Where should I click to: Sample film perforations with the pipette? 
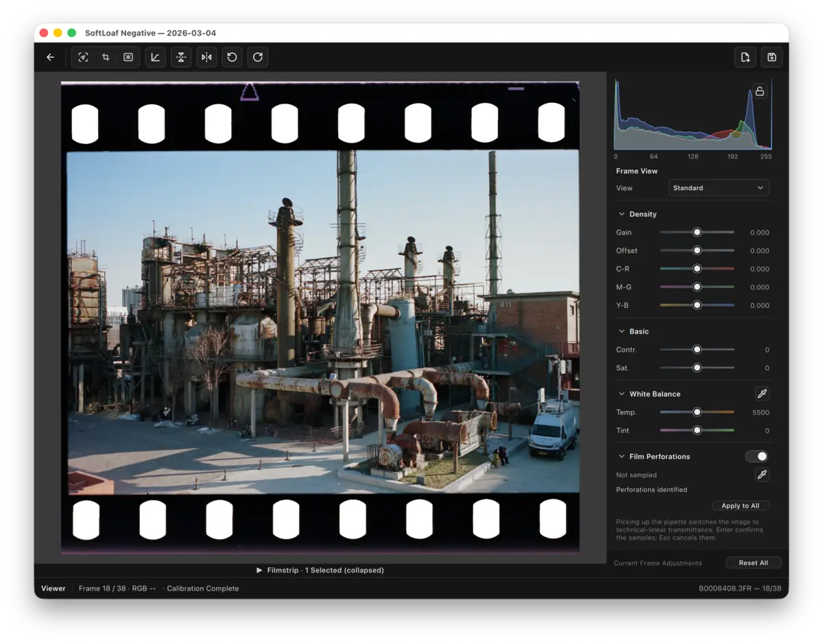pyautogui.click(x=762, y=475)
